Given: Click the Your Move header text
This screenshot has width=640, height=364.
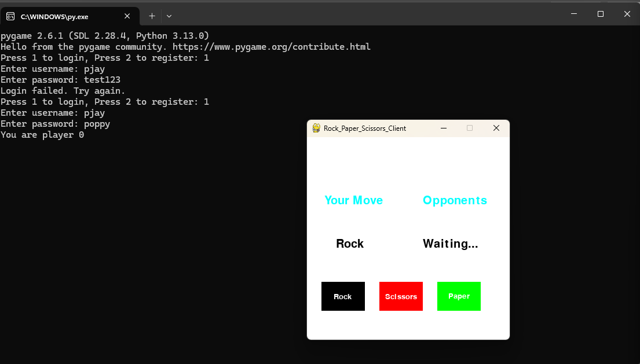Looking at the screenshot, I should coord(353,200).
